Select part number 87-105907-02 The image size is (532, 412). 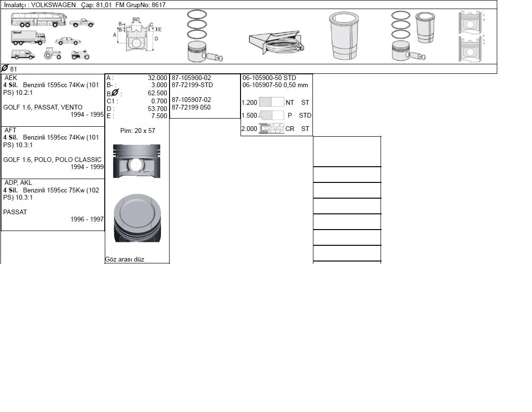[x=191, y=100]
